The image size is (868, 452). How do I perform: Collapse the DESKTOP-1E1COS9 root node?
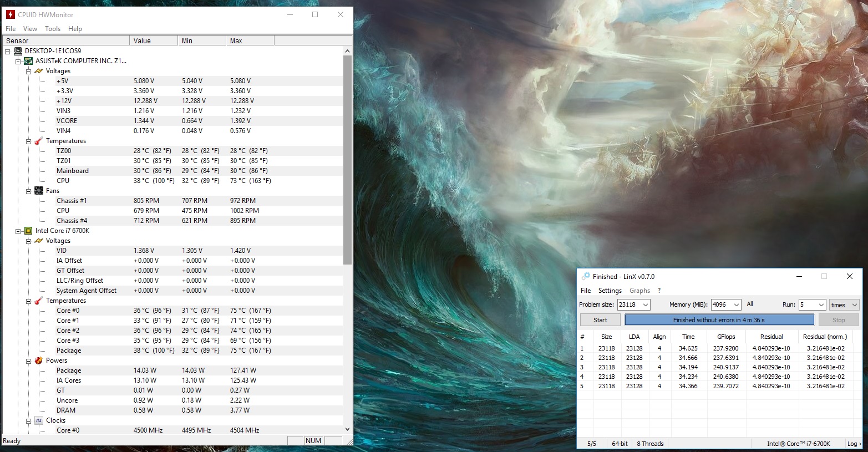pyautogui.click(x=8, y=51)
